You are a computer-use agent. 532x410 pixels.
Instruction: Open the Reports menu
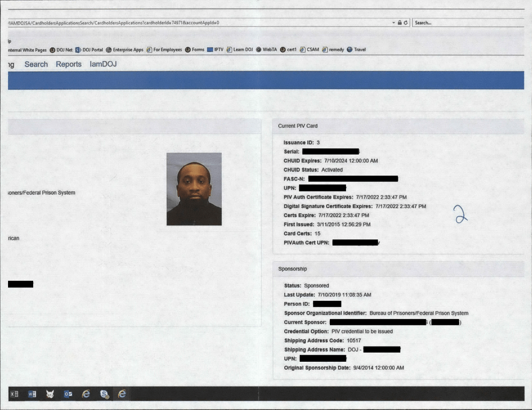click(68, 64)
